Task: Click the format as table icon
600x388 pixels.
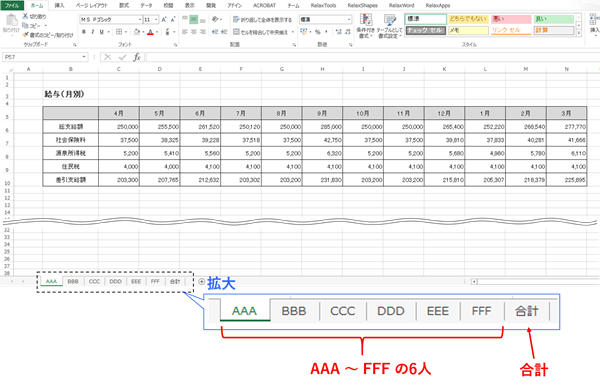Action: [390, 20]
